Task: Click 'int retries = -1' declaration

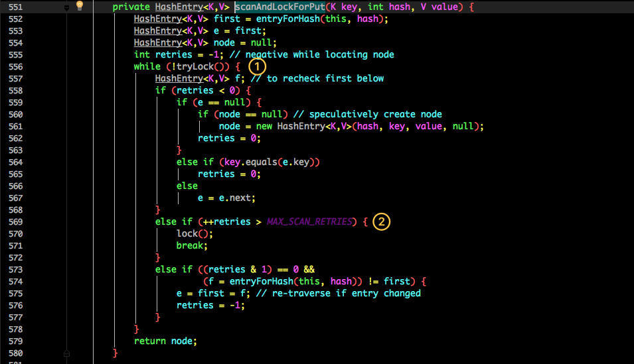Action: pyautogui.click(x=177, y=54)
